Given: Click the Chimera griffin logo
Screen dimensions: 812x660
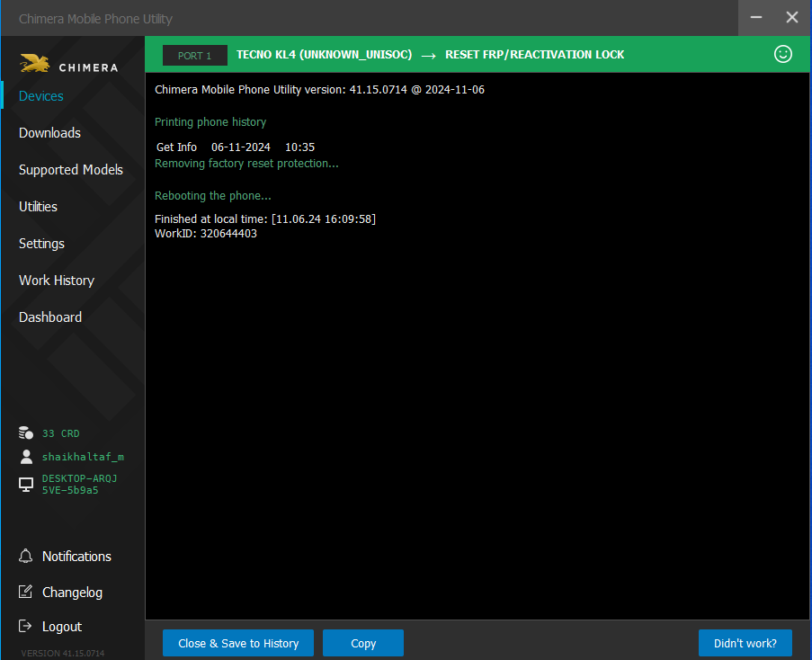Looking at the screenshot, I should (34, 64).
